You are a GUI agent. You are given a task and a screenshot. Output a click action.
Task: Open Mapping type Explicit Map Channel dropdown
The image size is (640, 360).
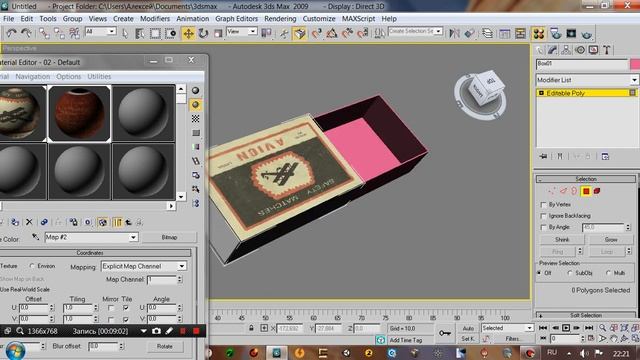click(144, 266)
